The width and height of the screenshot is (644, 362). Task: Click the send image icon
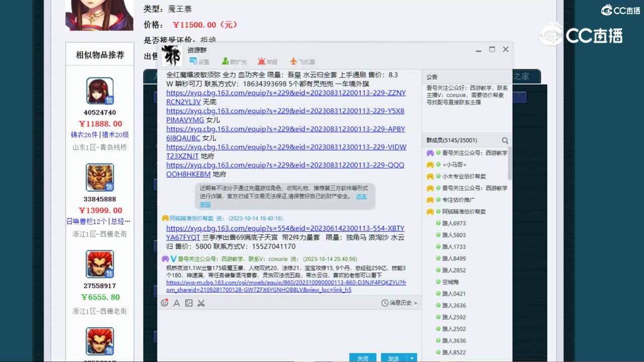coord(189,303)
